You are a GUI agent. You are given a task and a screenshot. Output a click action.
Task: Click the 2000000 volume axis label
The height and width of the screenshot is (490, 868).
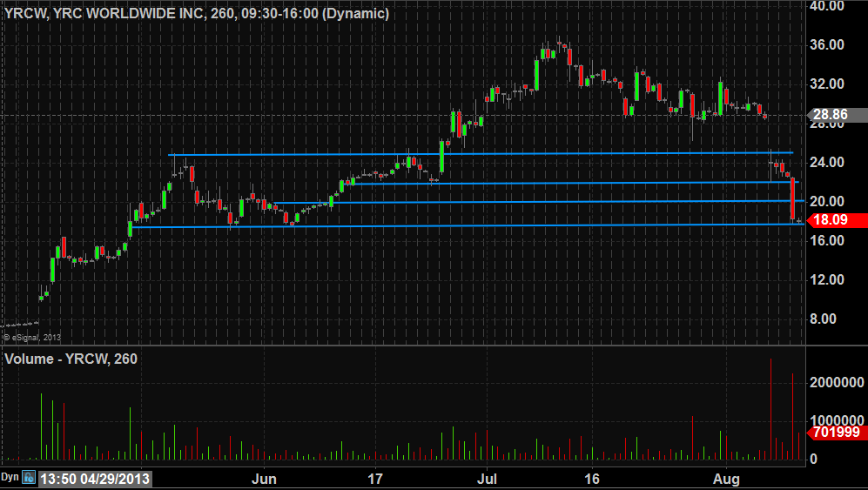click(837, 383)
